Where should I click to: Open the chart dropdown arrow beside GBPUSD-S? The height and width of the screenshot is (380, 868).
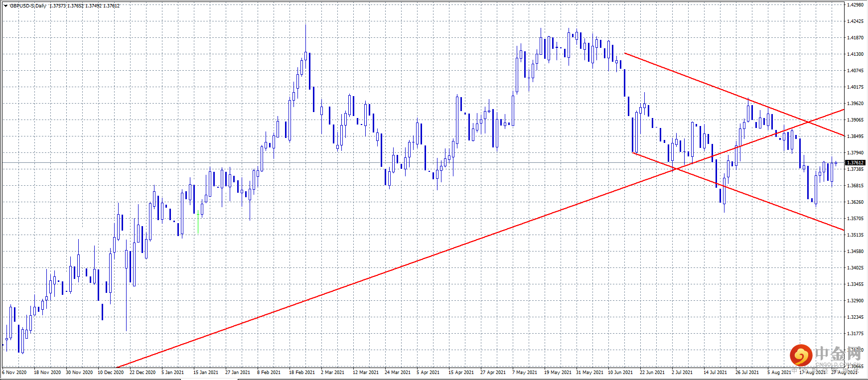tap(5, 6)
